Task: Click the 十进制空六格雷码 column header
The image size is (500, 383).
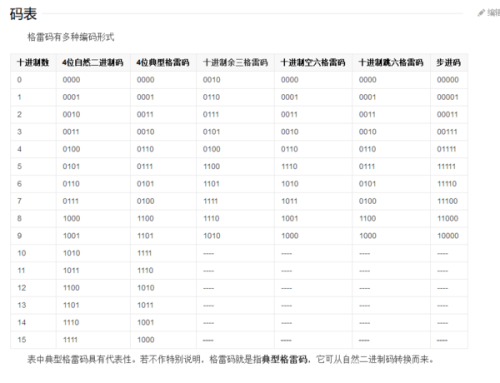Action: (x=313, y=62)
